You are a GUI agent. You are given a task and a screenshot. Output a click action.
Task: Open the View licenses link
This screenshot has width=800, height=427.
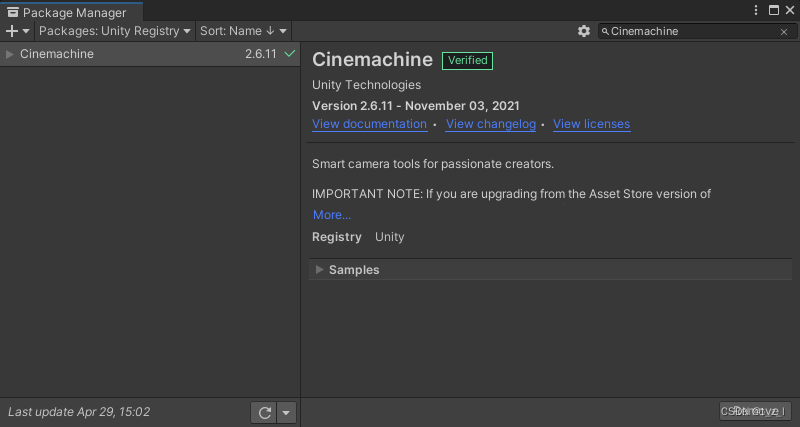[x=591, y=124]
